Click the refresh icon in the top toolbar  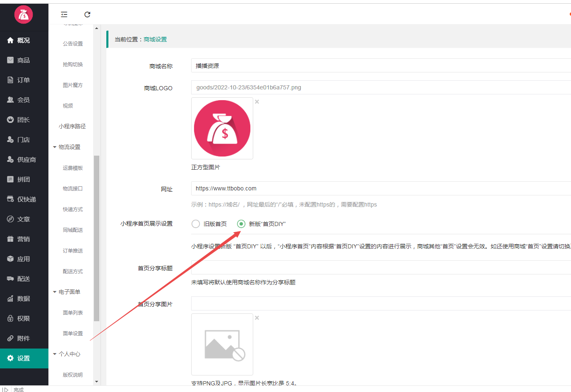pos(87,14)
